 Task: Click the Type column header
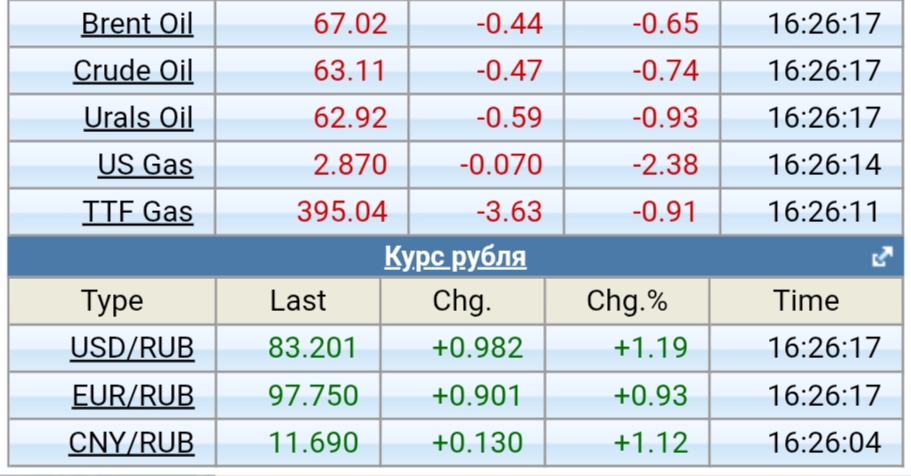click(x=112, y=301)
